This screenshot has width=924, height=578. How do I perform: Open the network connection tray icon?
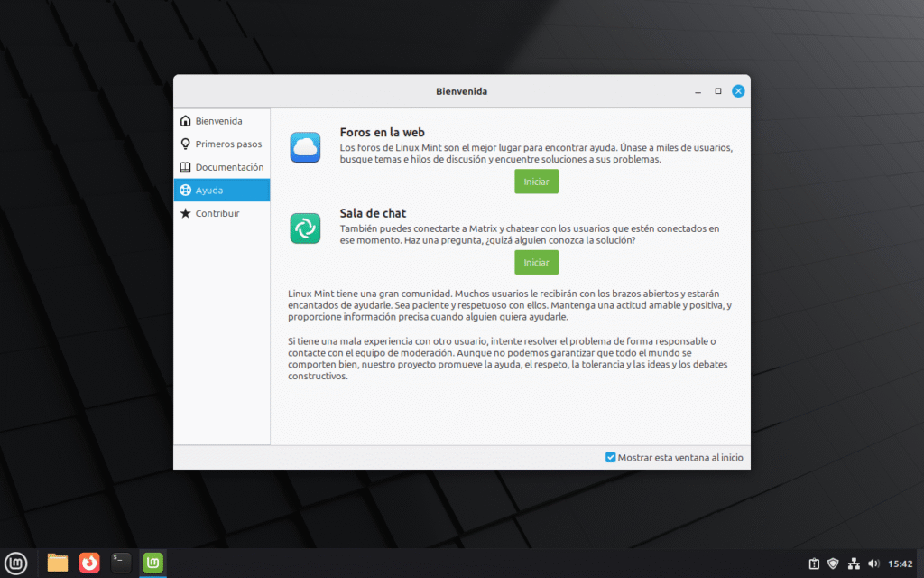pos(854,564)
